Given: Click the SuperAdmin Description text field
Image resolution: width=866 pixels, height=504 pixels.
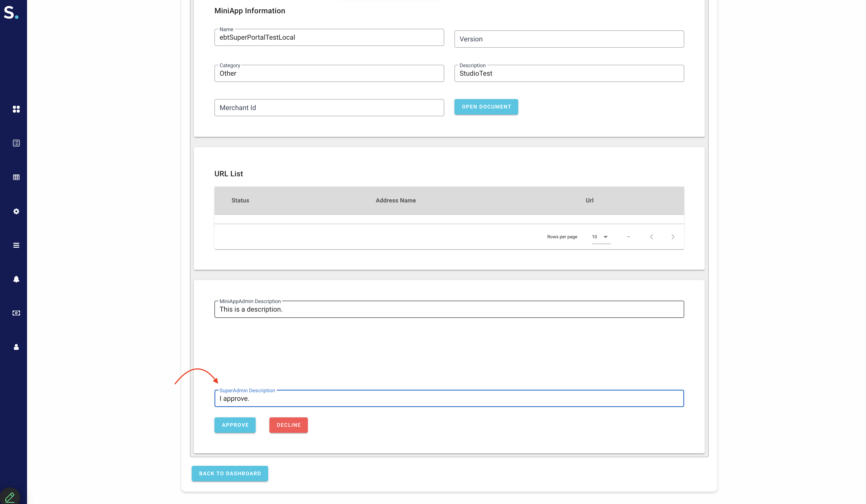Looking at the screenshot, I should (449, 399).
